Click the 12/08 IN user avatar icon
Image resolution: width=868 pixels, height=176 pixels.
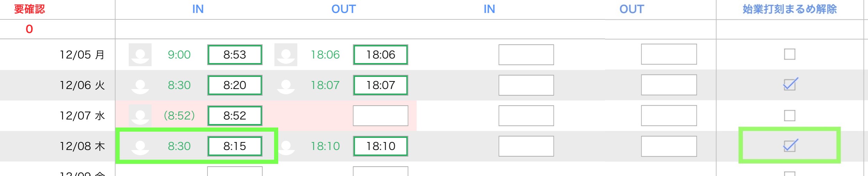point(140,146)
